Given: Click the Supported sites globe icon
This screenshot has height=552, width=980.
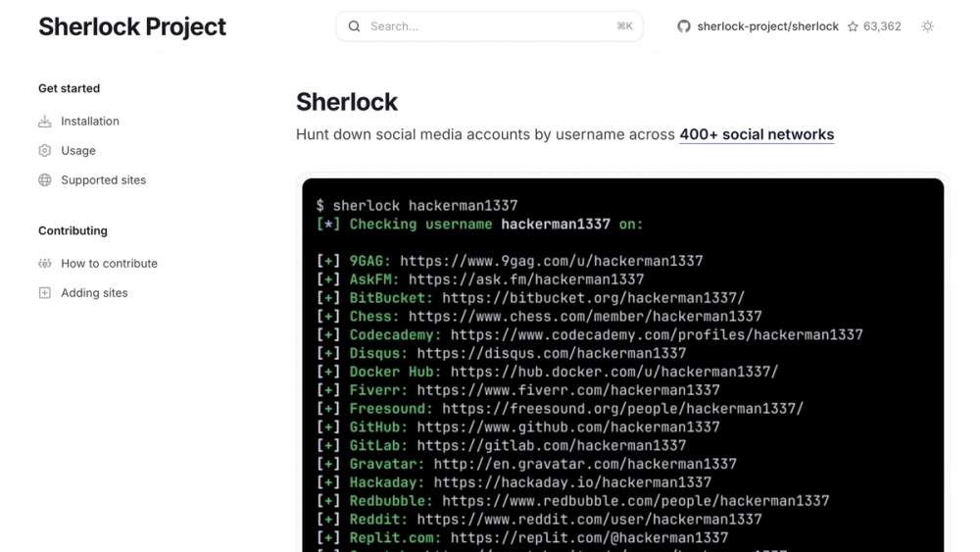Looking at the screenshot, I should coord(44,180).
